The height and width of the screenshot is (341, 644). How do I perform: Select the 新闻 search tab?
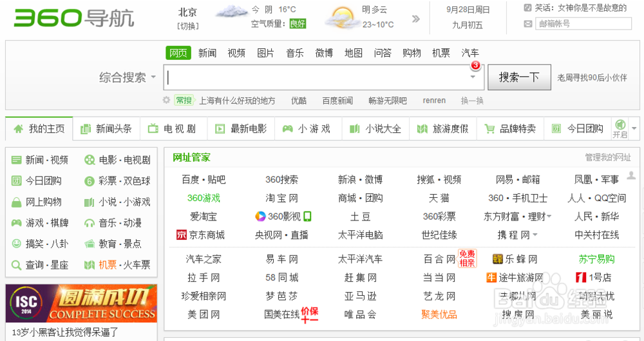pos(207,53)
